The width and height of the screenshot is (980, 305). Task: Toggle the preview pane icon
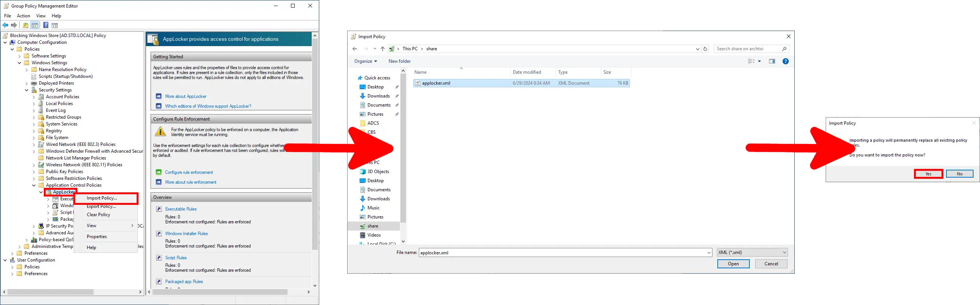(x=772, y=61)
